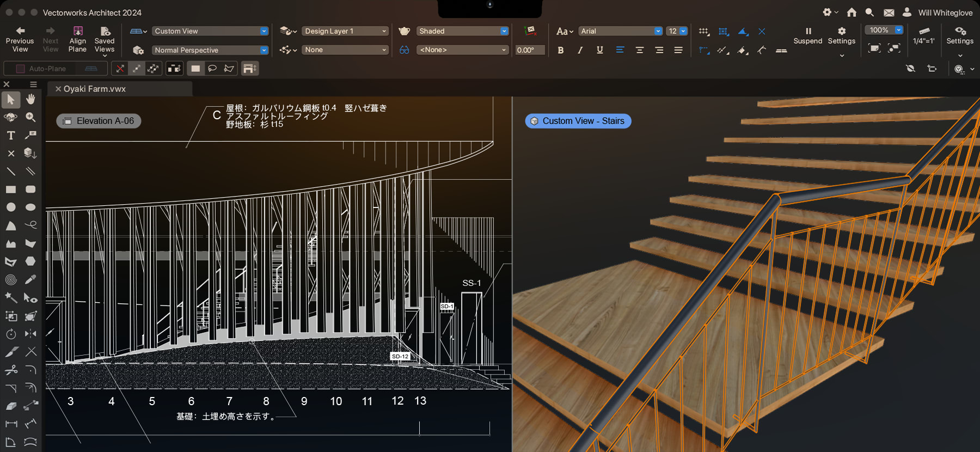Expand the Design Layer 1 dropdown
Image resolution: width=980 pixels, height=452 pixels.
(345, 31)
